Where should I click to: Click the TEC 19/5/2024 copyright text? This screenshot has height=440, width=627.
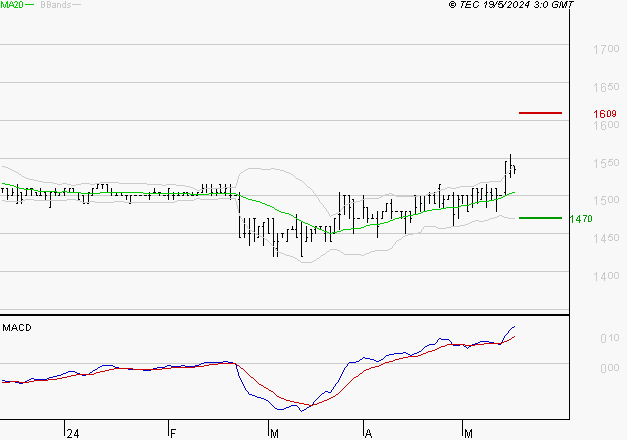point(511,5)
